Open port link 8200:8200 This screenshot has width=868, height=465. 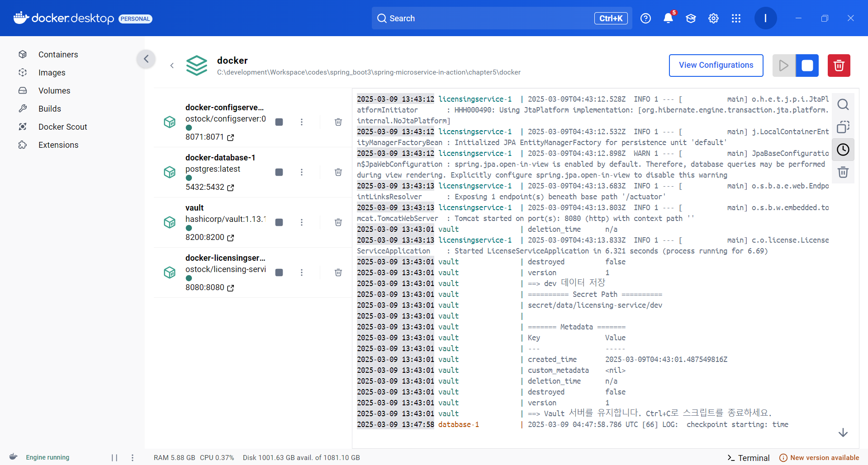pos(209,237)
